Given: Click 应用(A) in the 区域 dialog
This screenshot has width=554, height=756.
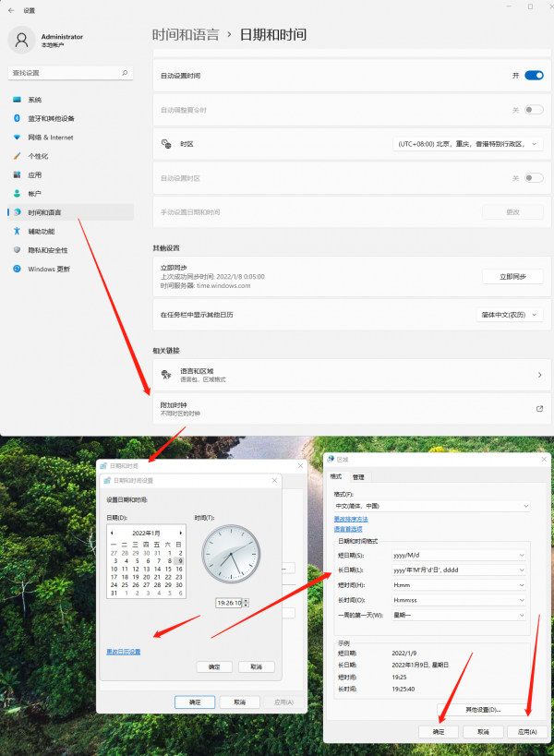Looking at the screenshot, I should coord(527,731).
